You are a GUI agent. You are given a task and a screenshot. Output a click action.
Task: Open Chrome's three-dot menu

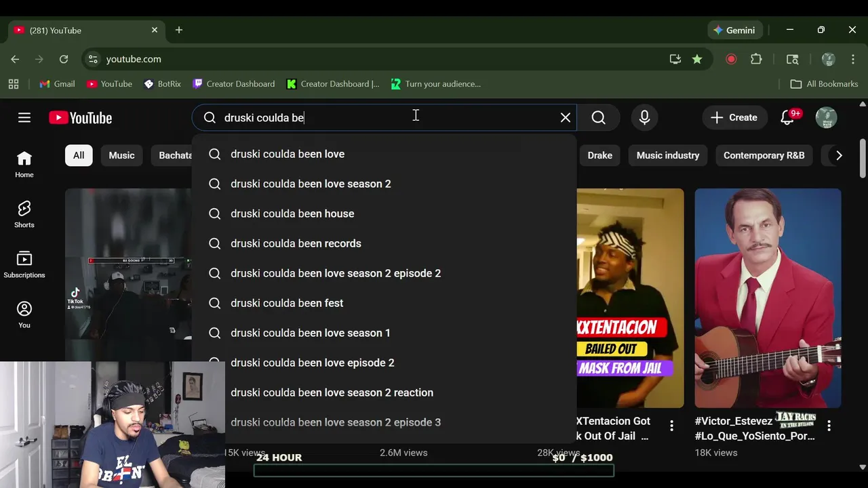click(x=853, y=59)
